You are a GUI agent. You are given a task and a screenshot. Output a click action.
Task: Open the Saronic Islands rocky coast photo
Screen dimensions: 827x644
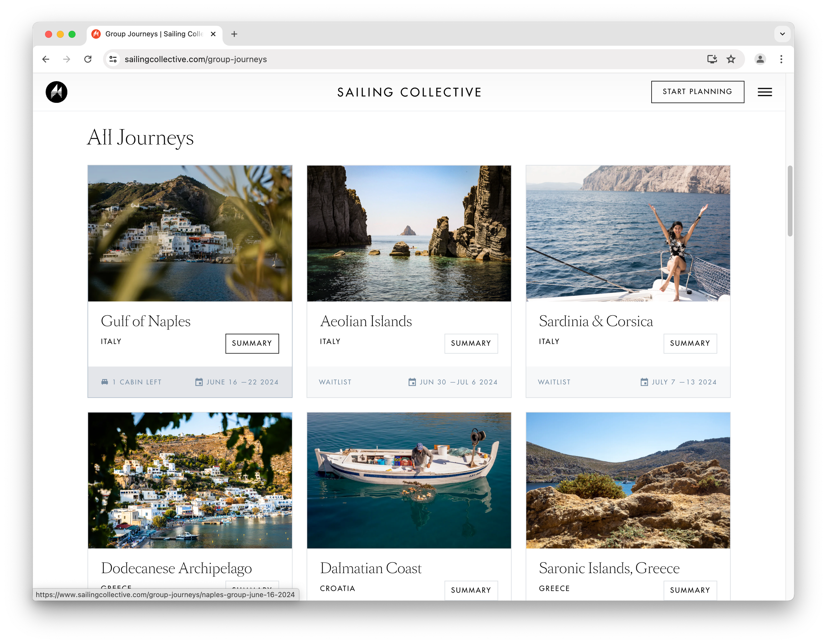coord(627,480)
